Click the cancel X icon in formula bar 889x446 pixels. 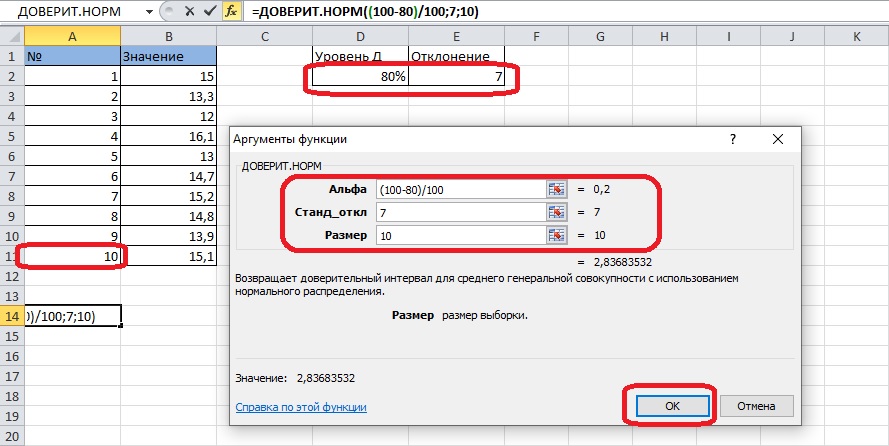pyautogui.click(x=190, y=11)
